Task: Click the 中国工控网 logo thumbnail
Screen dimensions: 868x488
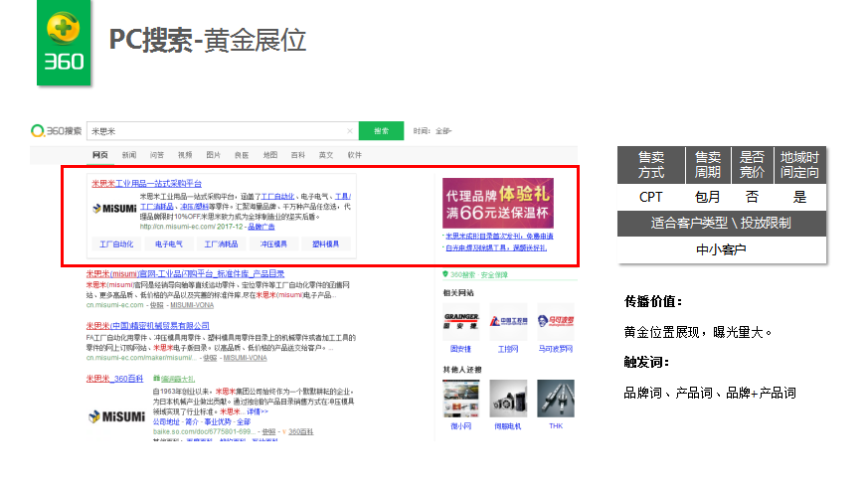Action: point(508,321)
